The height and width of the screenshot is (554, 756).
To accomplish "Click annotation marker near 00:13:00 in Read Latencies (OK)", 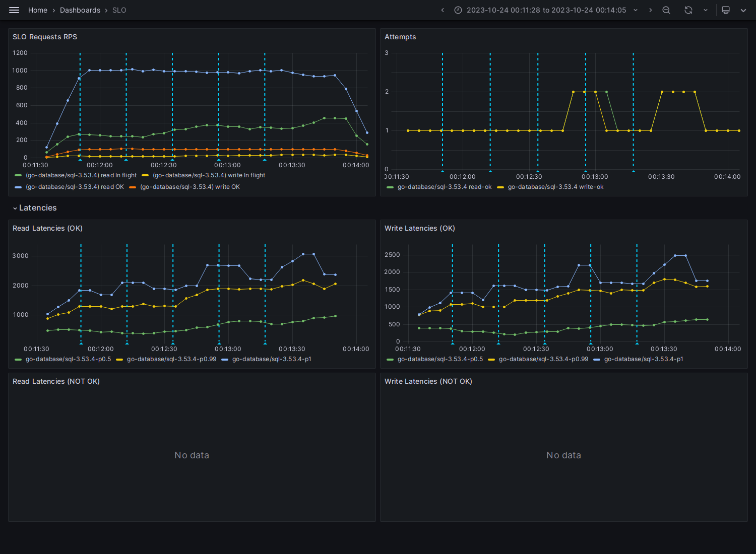I will (x=219, y=343).
